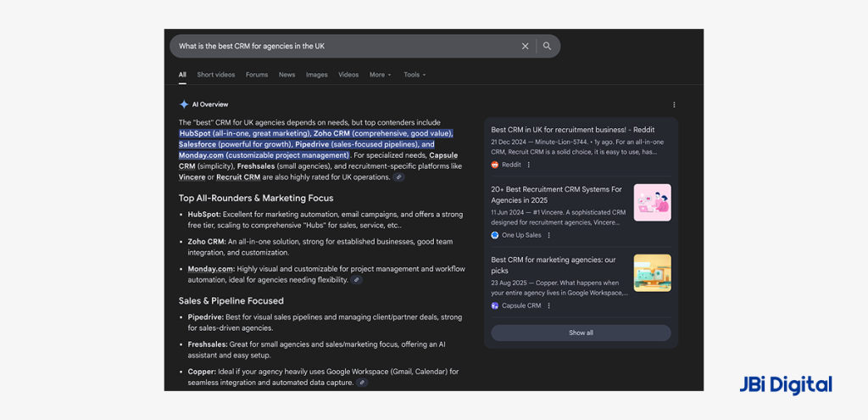
Task: Open 'Best CRM for marketing agencies: our picks' result
Action: 553,265
